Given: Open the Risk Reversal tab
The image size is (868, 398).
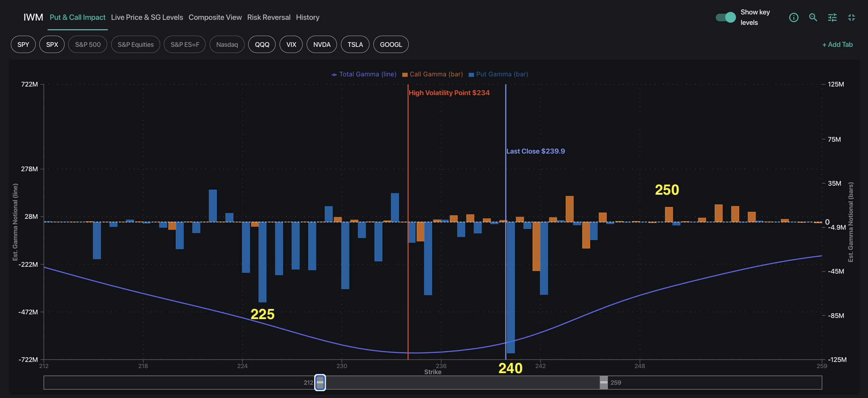Looking at the screenshot, I should pyautogui.click(x=269, y=17).
